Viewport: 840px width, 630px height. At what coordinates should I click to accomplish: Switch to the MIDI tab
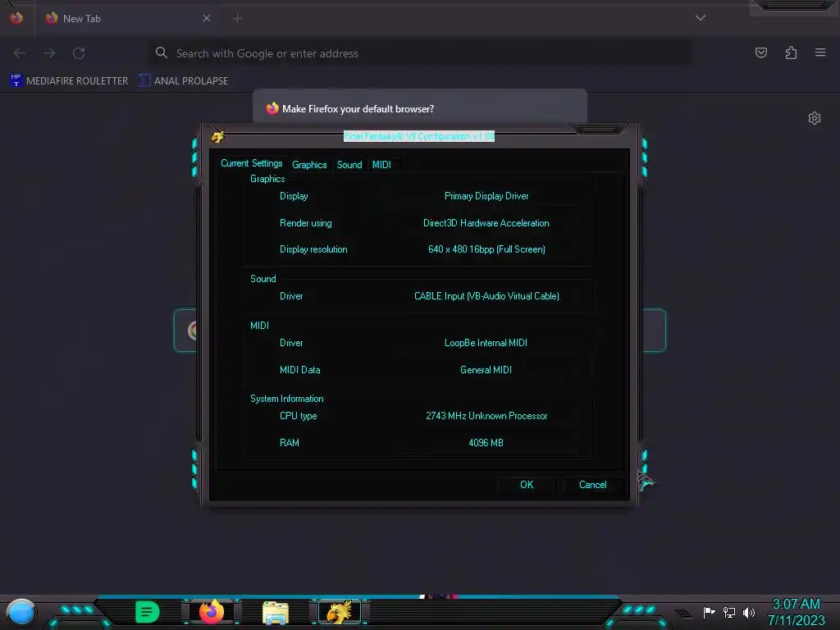(x=381, y=164)
